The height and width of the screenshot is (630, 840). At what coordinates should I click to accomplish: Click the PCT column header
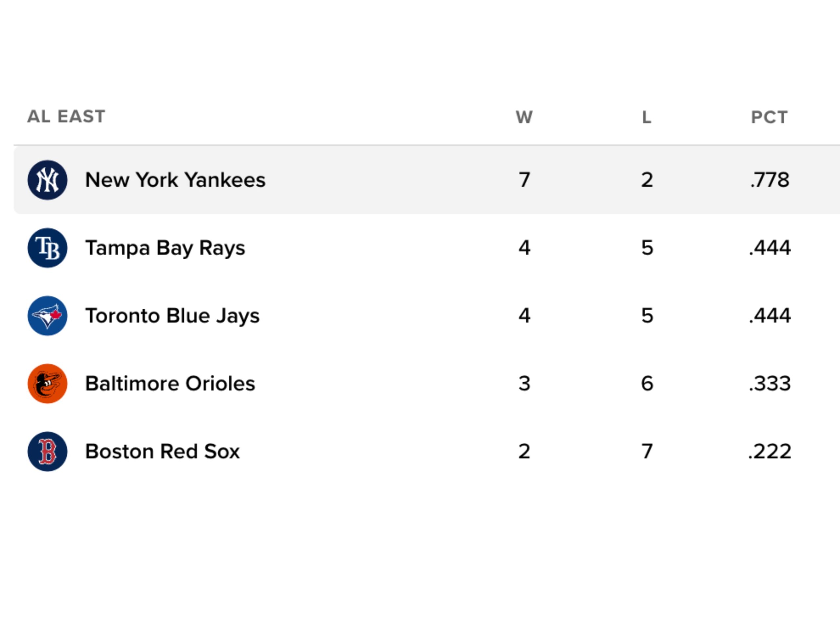pos(769,117)
